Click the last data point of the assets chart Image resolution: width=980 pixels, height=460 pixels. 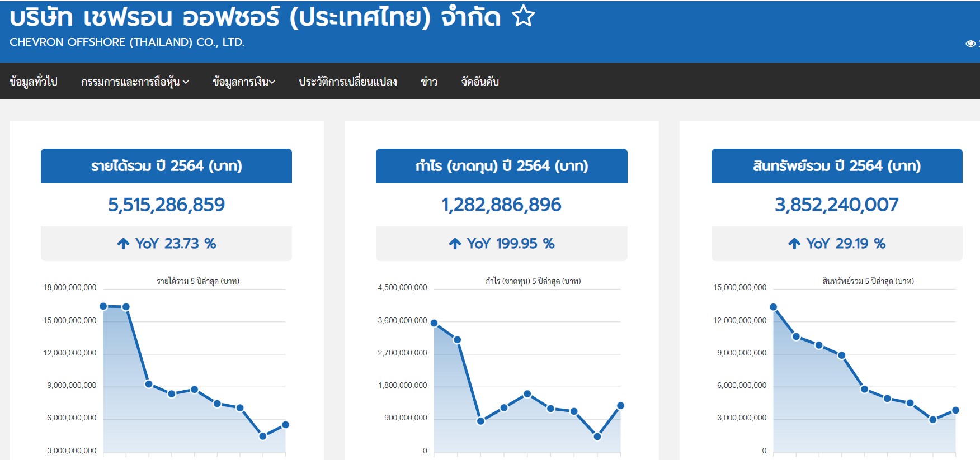[x=955, y=410]
